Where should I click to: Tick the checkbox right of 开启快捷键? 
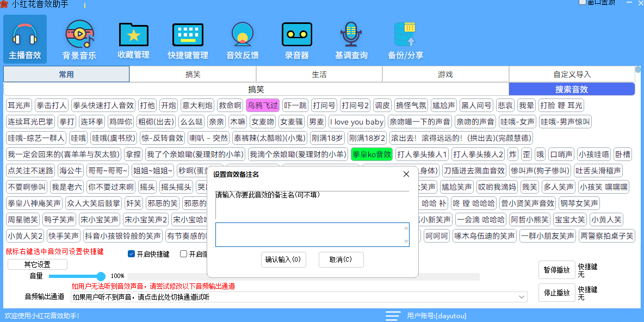[x=184, y=254]
